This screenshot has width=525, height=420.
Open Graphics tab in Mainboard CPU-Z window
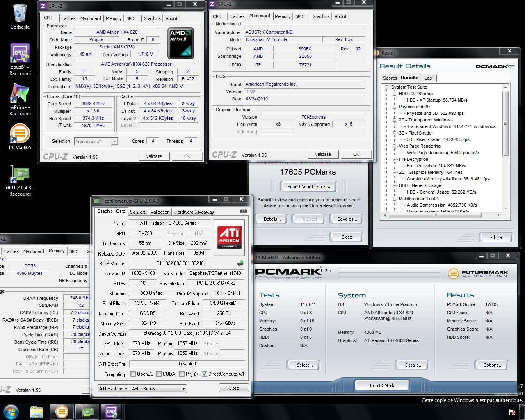(x=321, y=16)
